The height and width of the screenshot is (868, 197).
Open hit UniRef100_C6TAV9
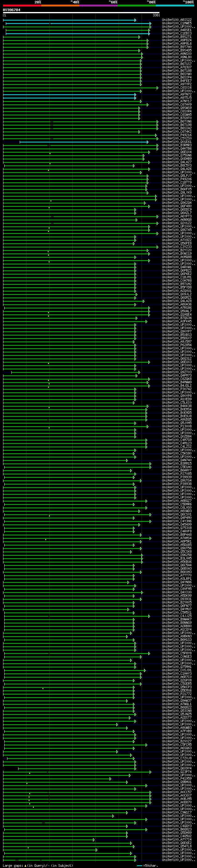177,104
